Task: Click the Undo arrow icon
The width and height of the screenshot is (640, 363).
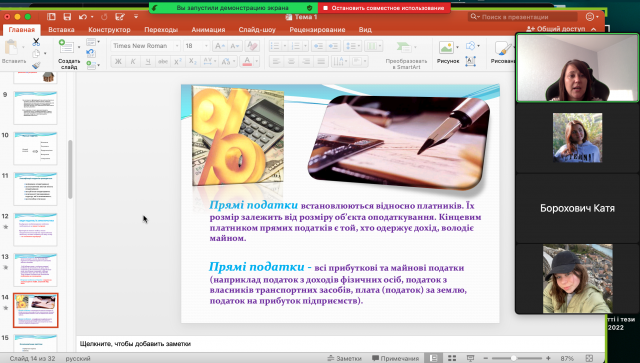Action: click(83, 17)
